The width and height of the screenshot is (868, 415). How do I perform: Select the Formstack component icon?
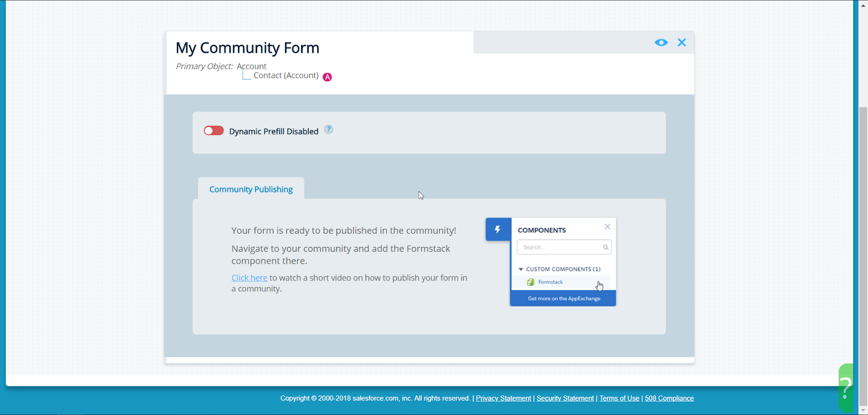point(531,282)
